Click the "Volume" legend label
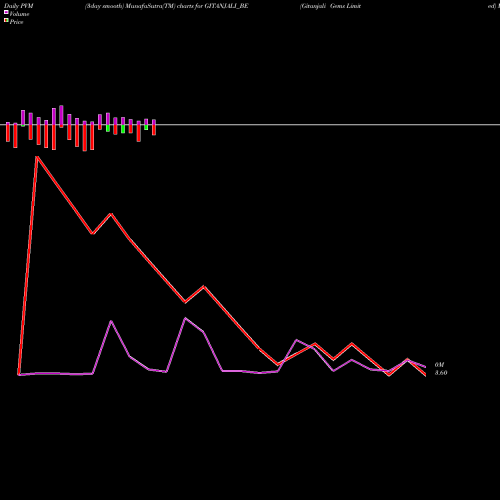The width and height of the screenshot is (500, 500). pos(19,14)
